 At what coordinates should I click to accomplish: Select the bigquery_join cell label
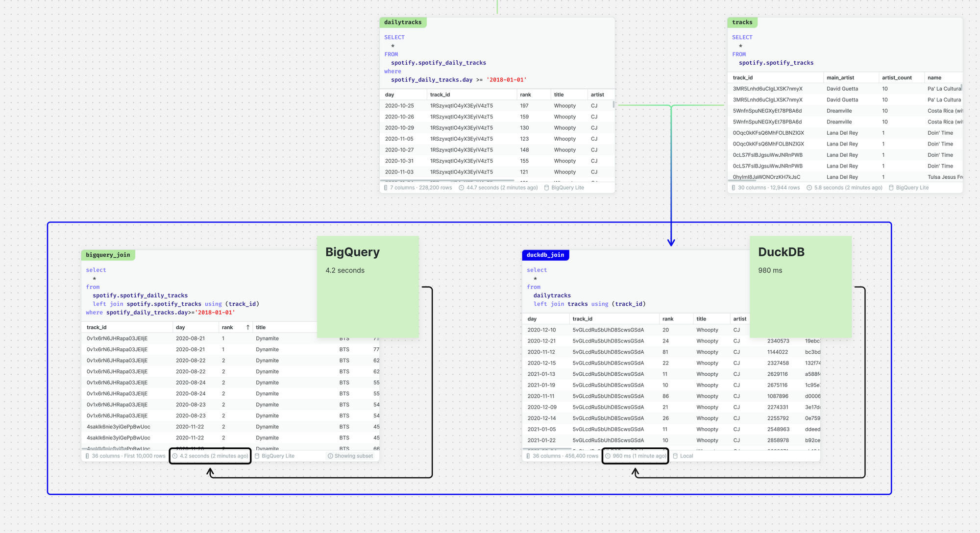point(108,255)
